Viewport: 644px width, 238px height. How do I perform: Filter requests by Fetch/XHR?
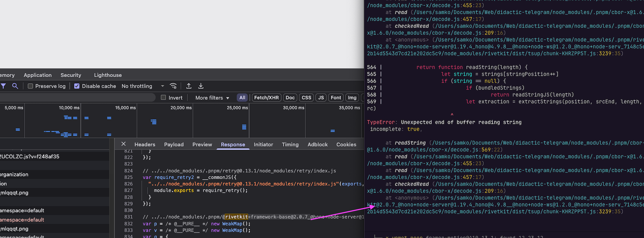[266, 98]
